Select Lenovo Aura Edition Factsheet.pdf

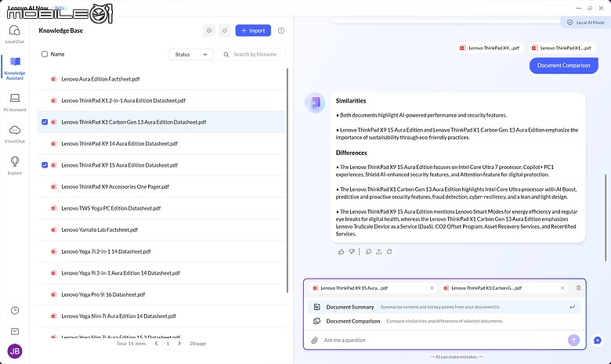pos(161,79)
